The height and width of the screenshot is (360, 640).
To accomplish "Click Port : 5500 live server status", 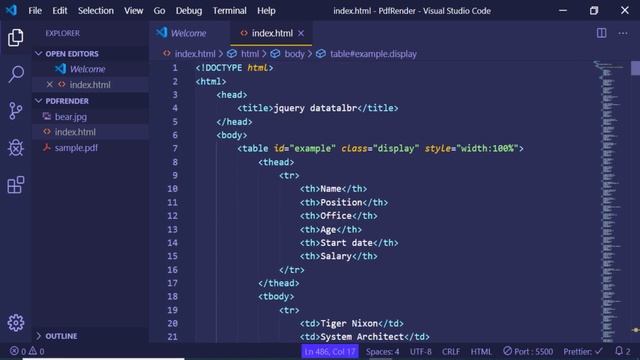I will [x=528, y=351].
